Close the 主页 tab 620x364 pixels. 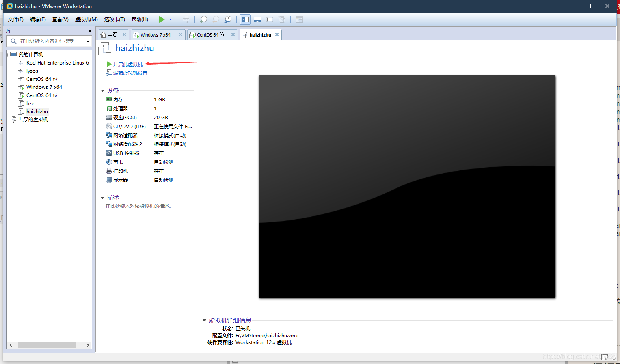(124, 34)
